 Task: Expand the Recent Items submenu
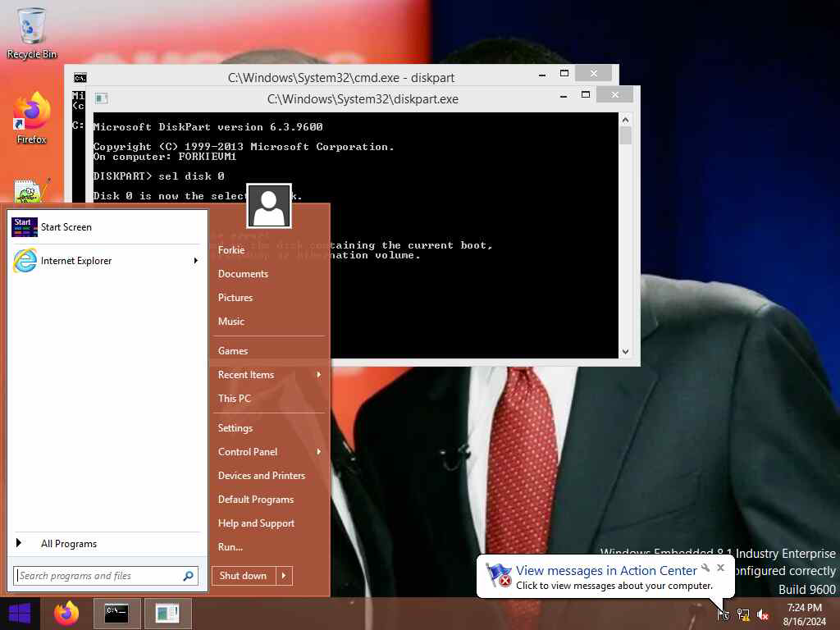coord(318,375)
